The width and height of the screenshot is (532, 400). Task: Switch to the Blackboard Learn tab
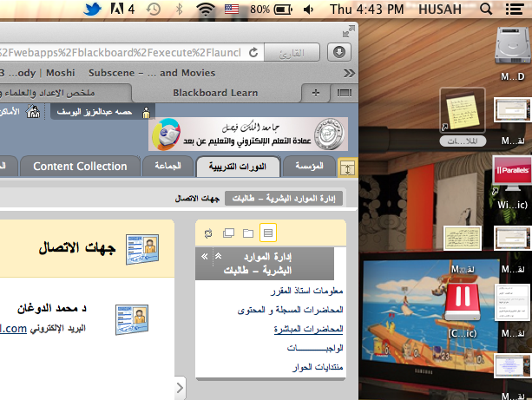tap(215, 93)
